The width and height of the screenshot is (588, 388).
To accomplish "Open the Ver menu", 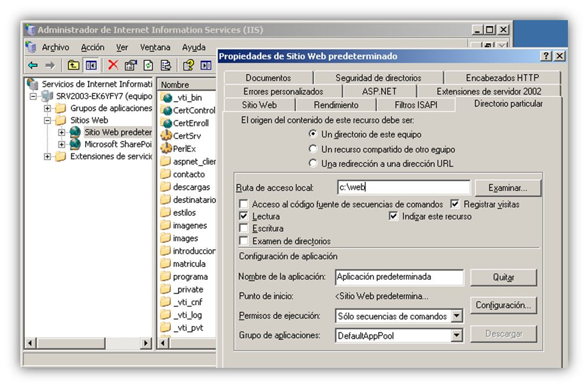I will click(x=122, y=47).
